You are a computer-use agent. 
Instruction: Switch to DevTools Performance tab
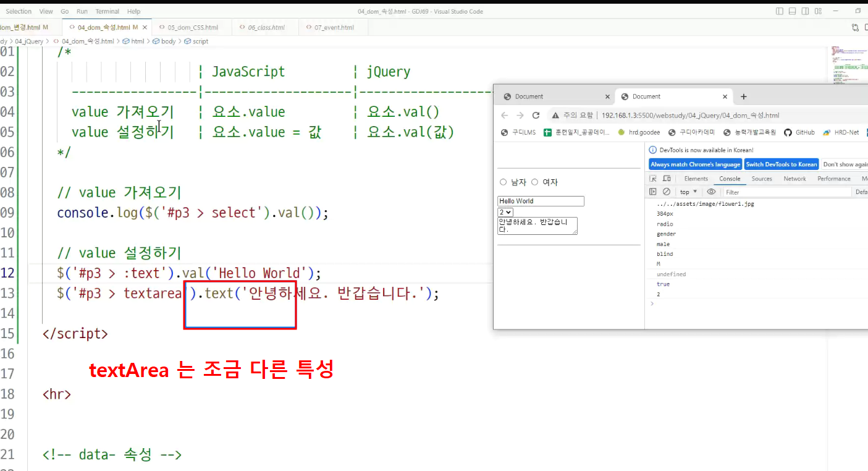(x=834, y=179)
